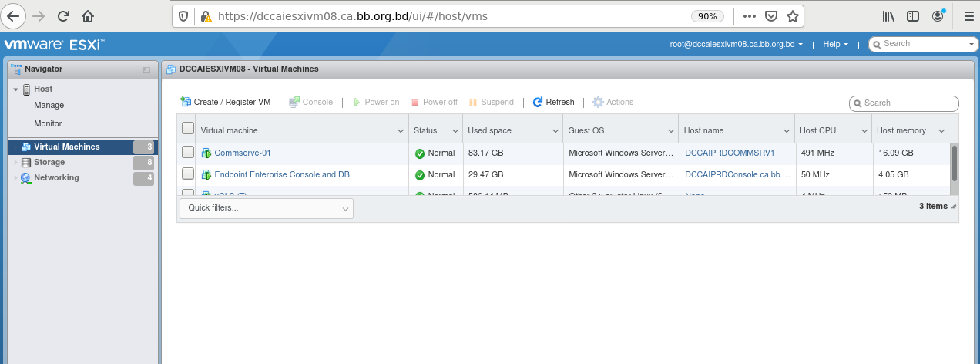Click the 90% zoom level indicator
980x364 pixels.
(x=707, y=15)
